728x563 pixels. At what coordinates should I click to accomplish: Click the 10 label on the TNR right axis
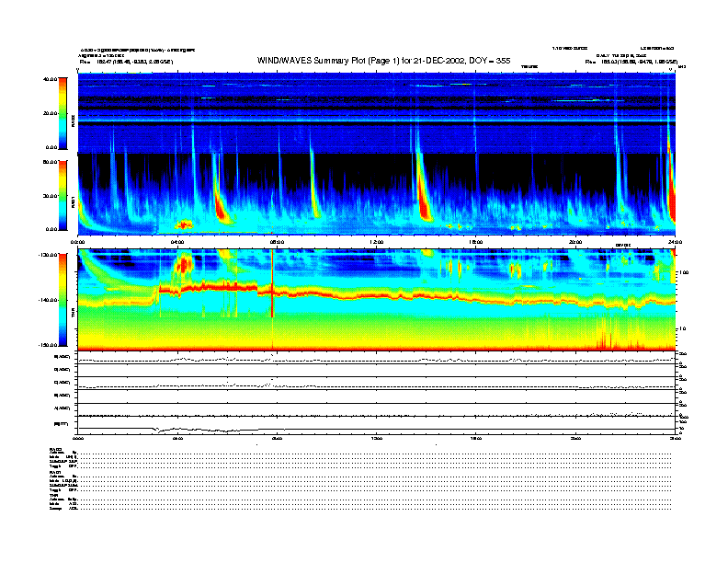(682, 328)
